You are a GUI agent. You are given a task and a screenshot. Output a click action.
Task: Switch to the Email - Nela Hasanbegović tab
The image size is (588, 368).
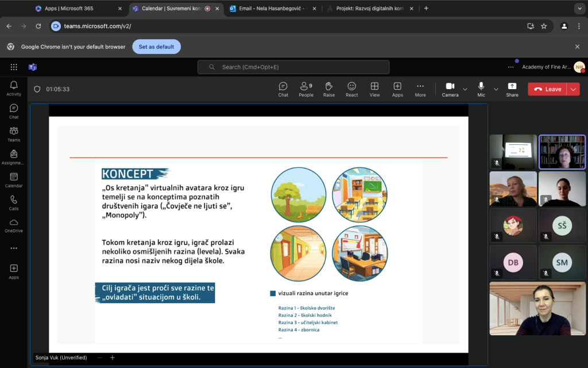270,9
